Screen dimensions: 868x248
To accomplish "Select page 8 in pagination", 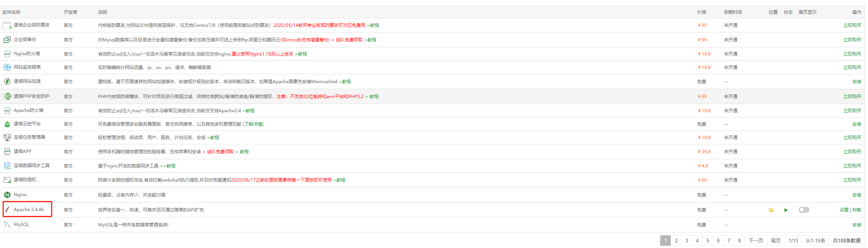I will [739, 241].
